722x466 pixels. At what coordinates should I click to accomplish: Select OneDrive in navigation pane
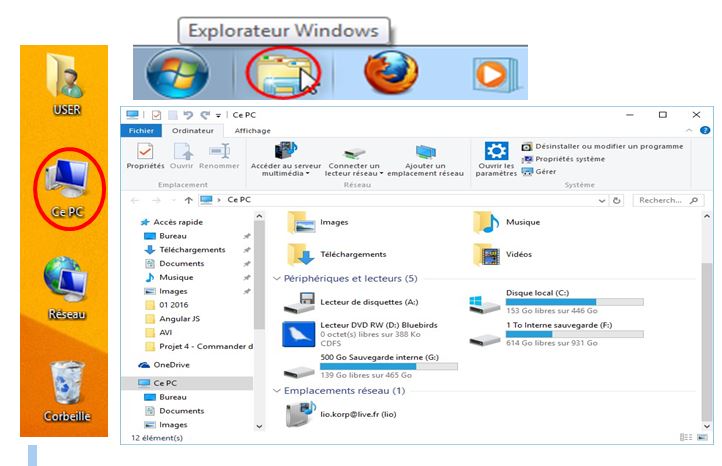164,365
